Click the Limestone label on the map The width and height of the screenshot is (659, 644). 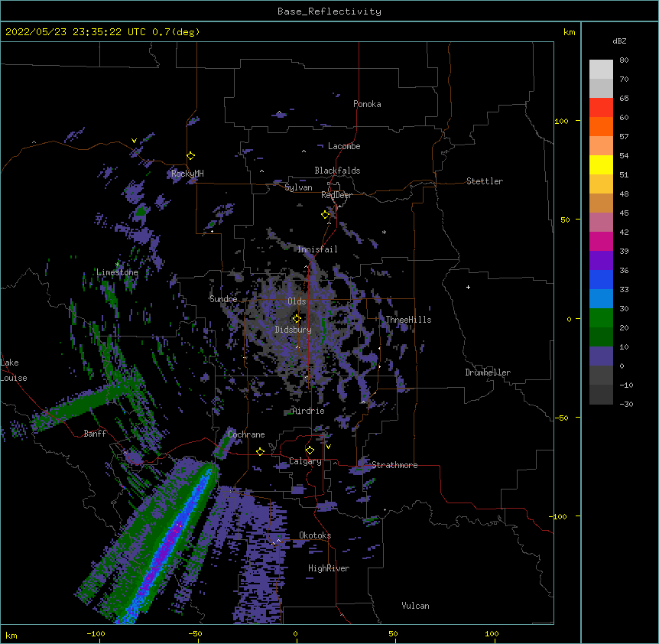pos(117,272)
